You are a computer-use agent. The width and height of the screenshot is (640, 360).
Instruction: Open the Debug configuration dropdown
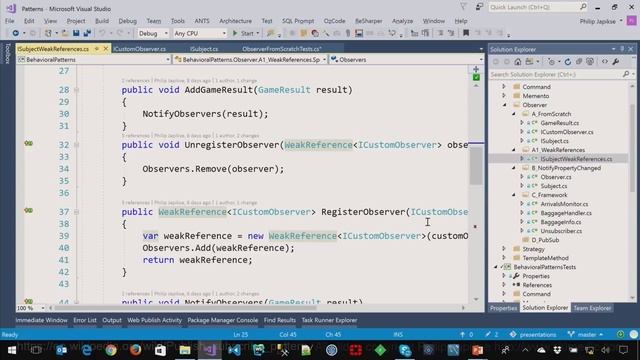(x=153, y=33)
